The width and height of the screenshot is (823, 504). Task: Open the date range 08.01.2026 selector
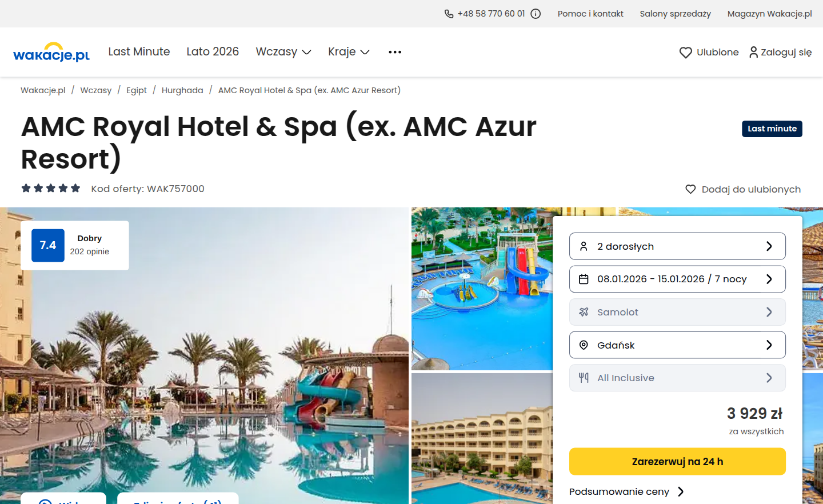tap(677, 279)
